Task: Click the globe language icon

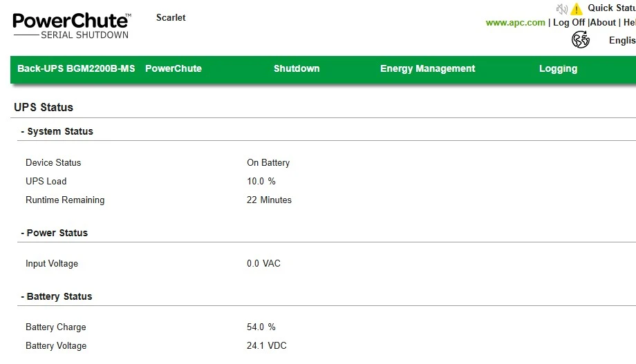Action: point(581,40)
